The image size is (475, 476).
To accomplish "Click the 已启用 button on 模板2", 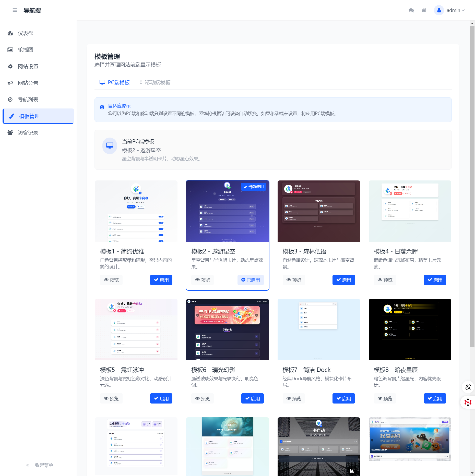I will (250, 280).
